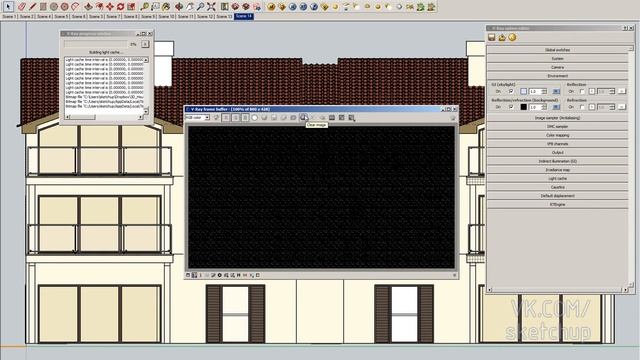Switch to Scene 1 tab
The height and width of the screenshot is (360, 640).
click(x=9, y=17)
